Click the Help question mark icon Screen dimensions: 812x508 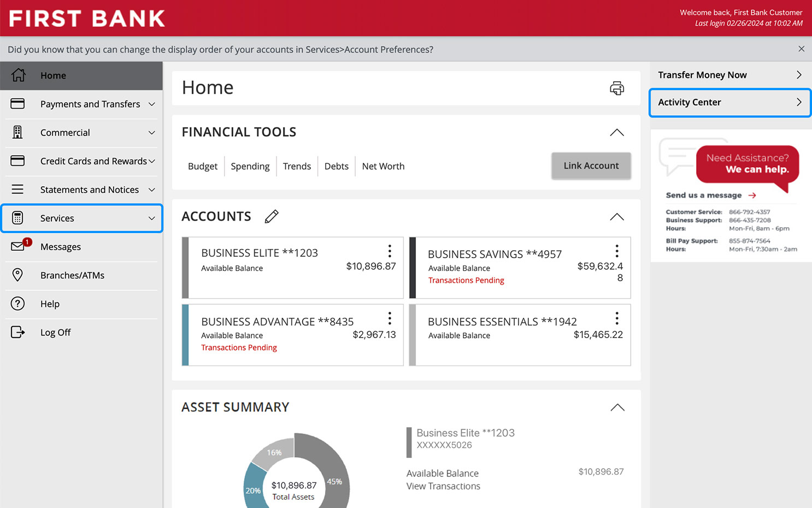17,304
